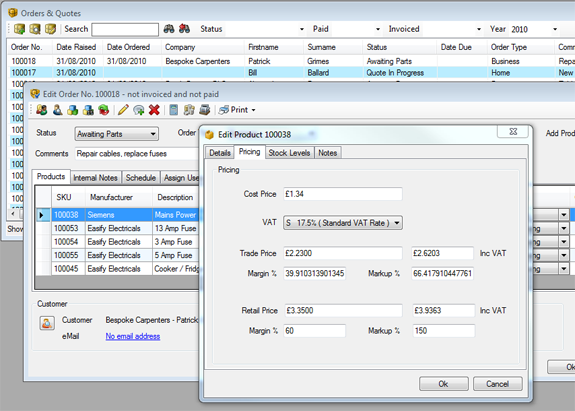This screenshot has width=575, height=411.
Task: Select order 100017 row in Orders & Quotes list
Action: pos(291,73)
